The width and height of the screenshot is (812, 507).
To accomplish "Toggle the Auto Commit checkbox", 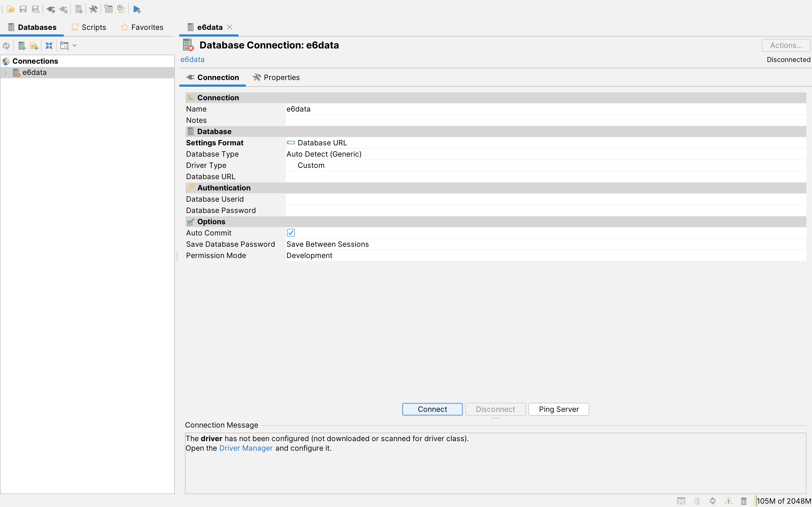I will [x=291, y=233].
